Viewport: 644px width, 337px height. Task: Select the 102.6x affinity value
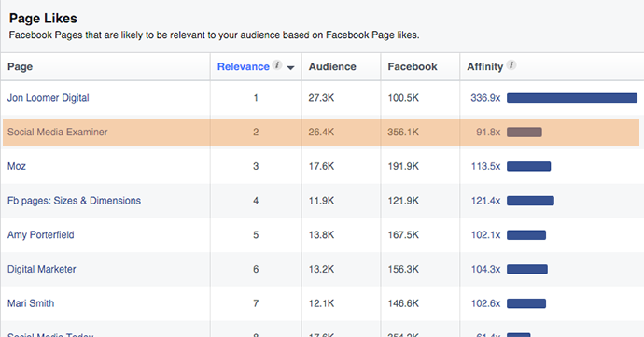(486, 303)
